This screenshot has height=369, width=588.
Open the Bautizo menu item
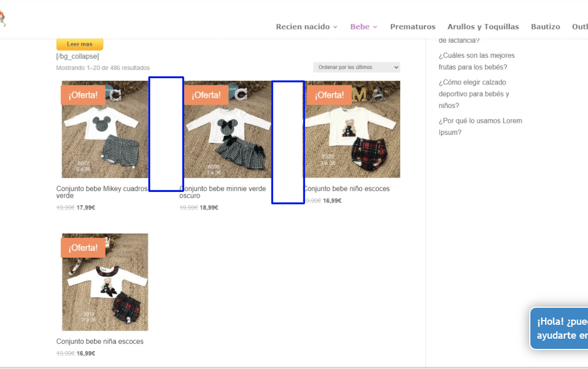pyautogui.click(x=545, y=27)
